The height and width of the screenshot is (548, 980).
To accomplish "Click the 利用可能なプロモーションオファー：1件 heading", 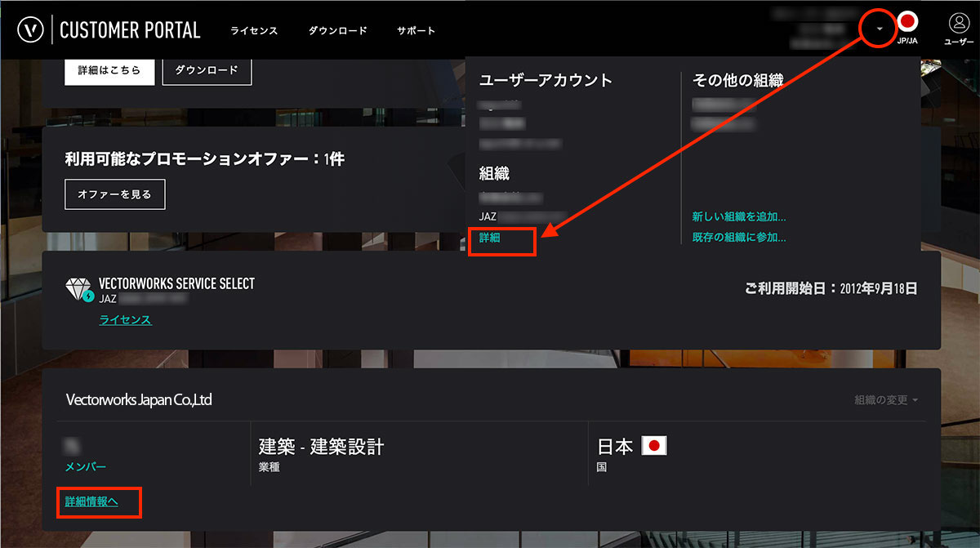I will 205,159.
